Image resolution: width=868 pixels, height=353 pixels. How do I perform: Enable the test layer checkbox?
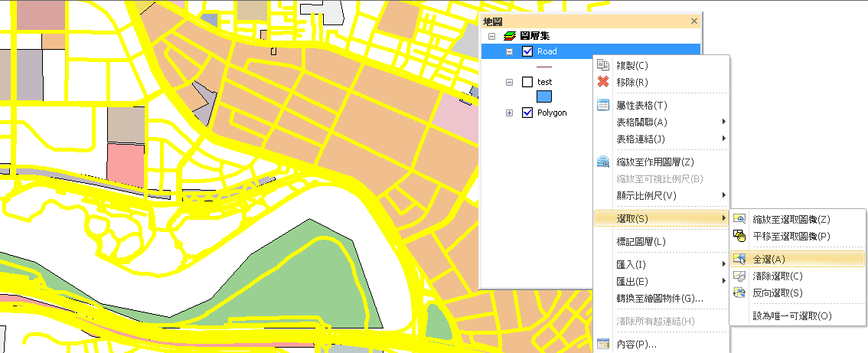point(527,82)
